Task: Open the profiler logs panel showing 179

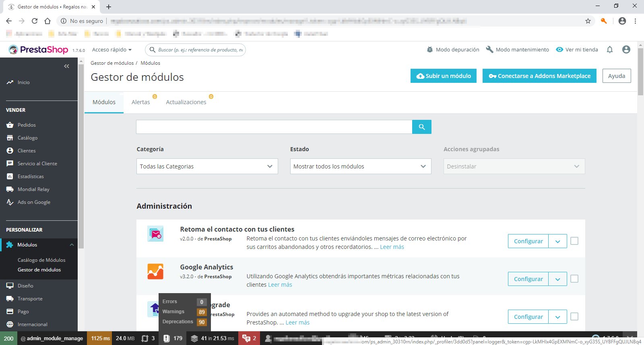Action: [173, 339]
